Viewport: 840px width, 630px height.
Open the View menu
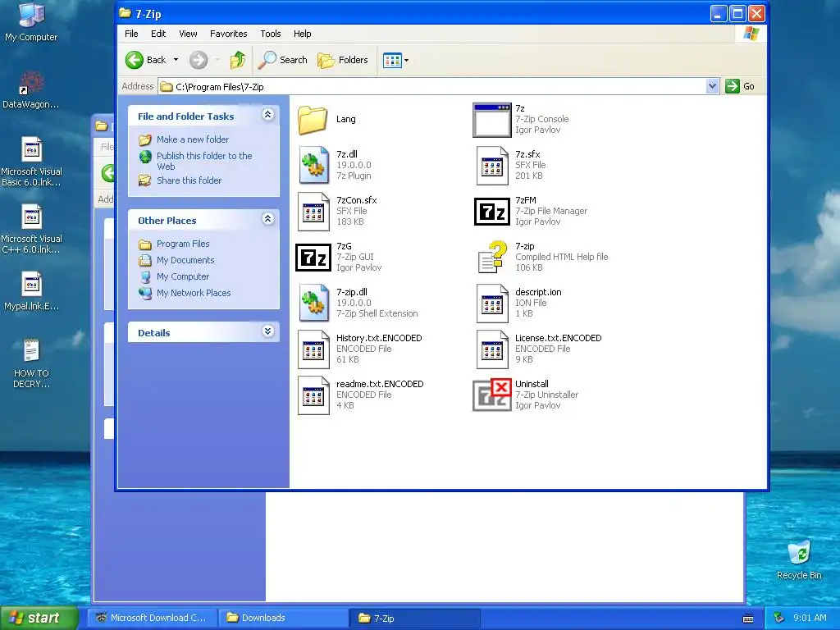click(x=188, y=34)
